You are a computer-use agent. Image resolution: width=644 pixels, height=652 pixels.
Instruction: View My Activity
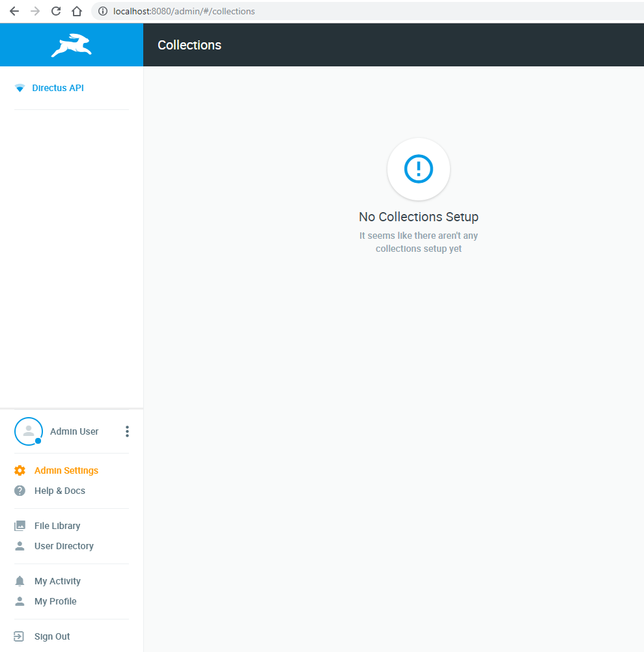[x=57, y=581]
